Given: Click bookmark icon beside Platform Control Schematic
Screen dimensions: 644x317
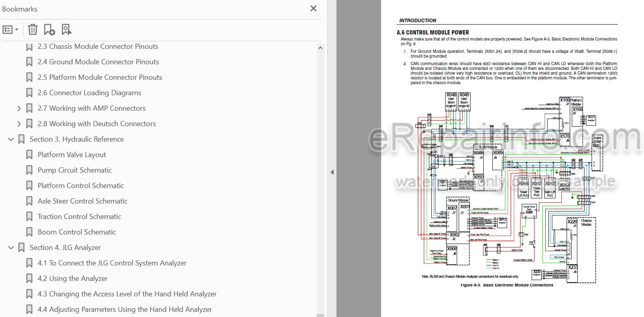Looking at the screenshot, I should pos(29,186).
